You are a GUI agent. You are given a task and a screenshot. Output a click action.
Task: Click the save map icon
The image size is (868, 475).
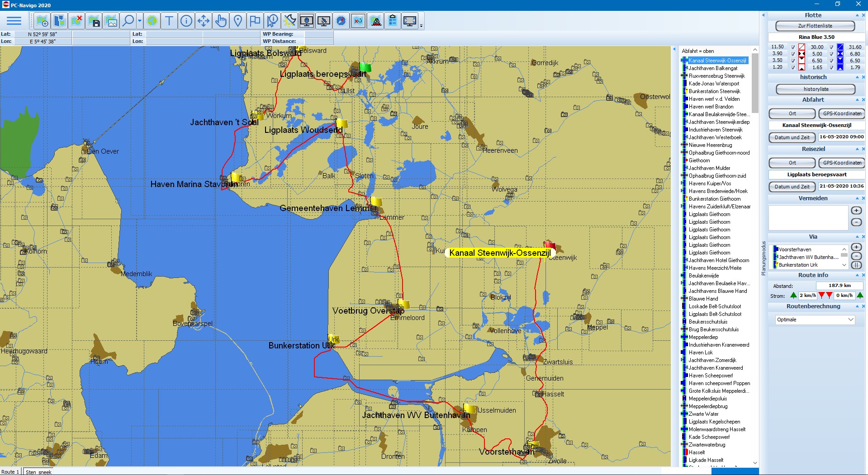click(94, 21)
